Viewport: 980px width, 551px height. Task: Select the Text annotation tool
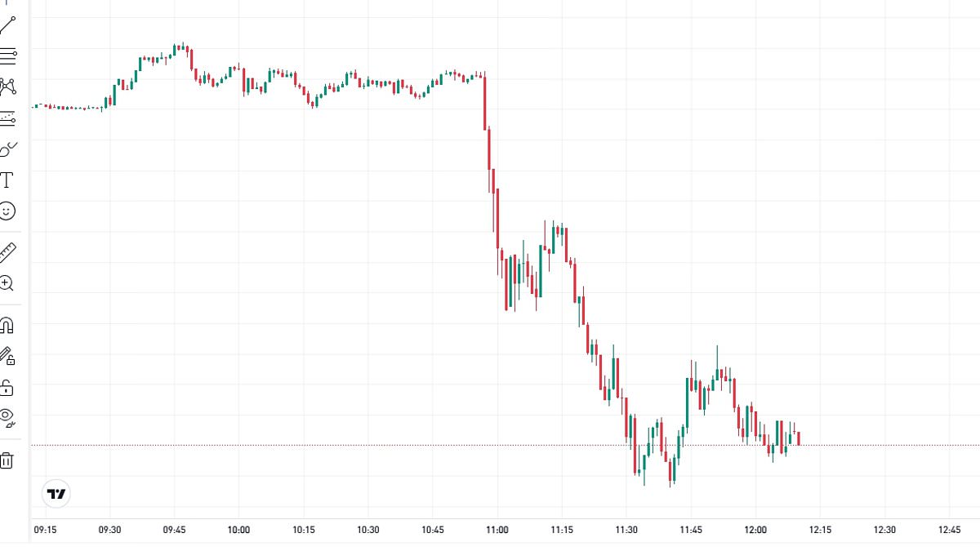8,180
